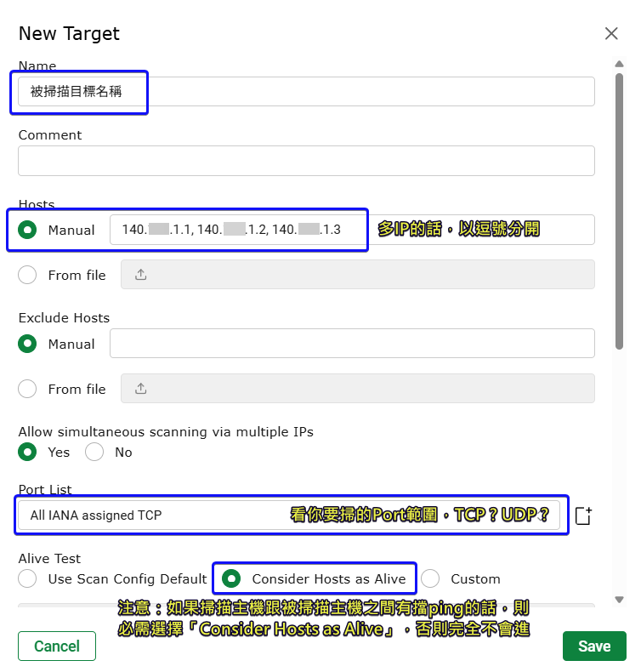The image size is (641, 672).
Task: Select Use Scan Config Default alive test
Action: pyautogui.click(x=28, y=578)
